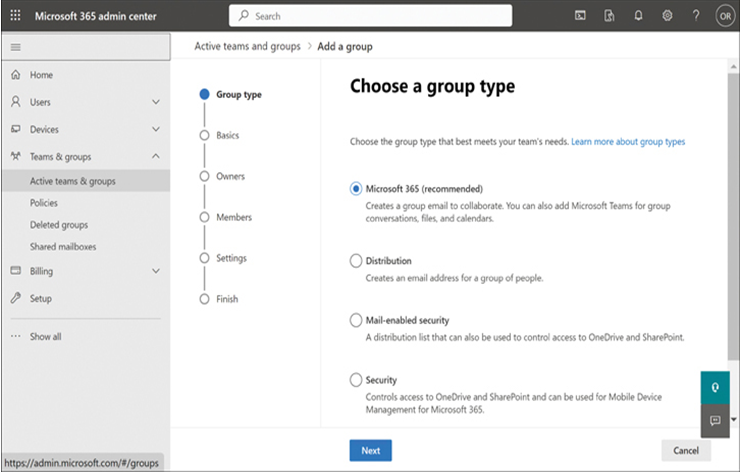
Task: Click the Cancel button
Action: click(686, 450)
